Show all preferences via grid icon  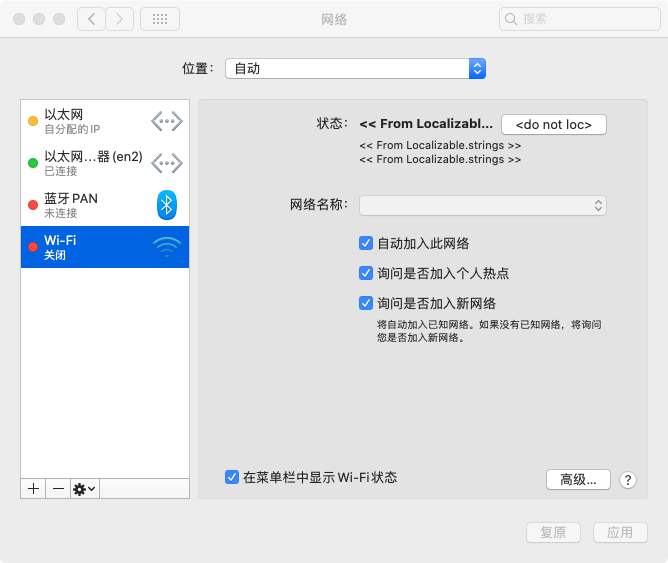[x=160, y=19]
